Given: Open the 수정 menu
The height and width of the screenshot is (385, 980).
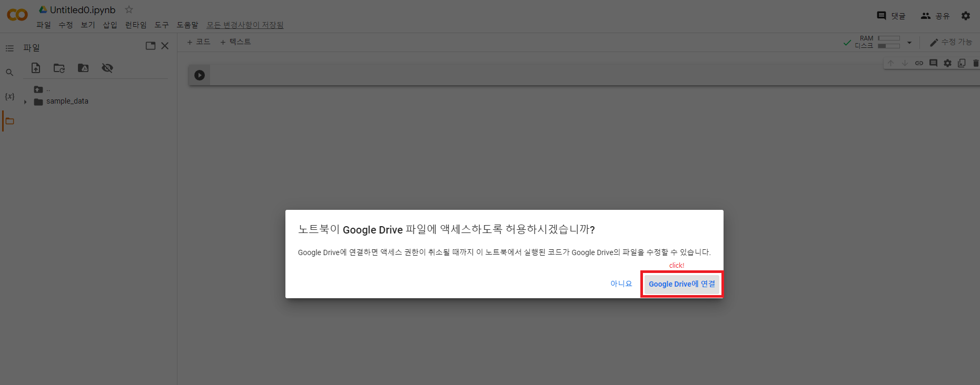Looking at the screenshot, I should [x=66, y=25].
